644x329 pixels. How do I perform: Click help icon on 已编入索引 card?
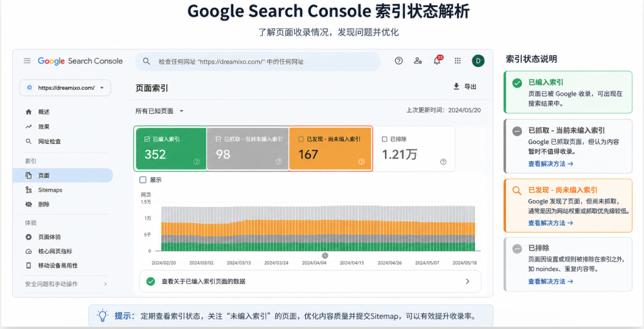point(196,162)
